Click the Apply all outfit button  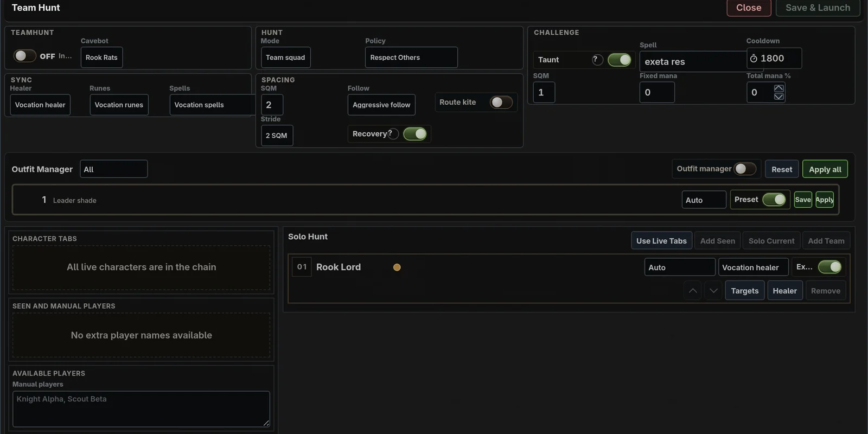[825, 169]
